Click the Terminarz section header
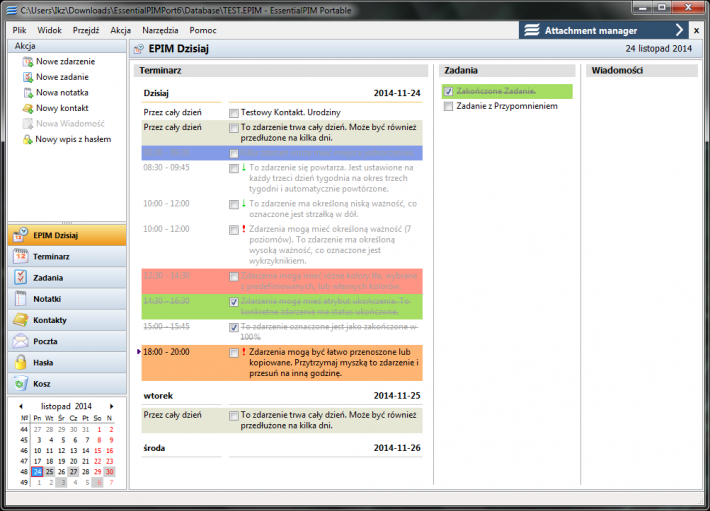710x511 pixels. (281, 71)
